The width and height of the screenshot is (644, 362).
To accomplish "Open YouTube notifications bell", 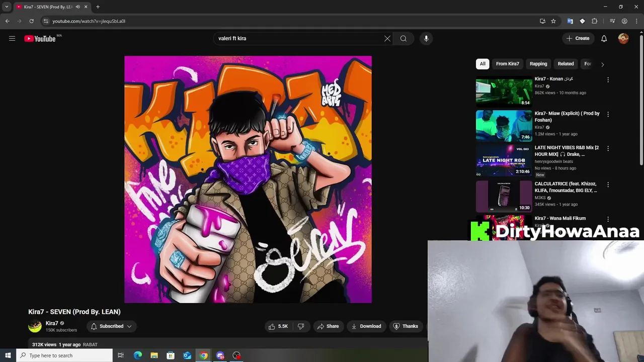I will [x=604, y=38].
